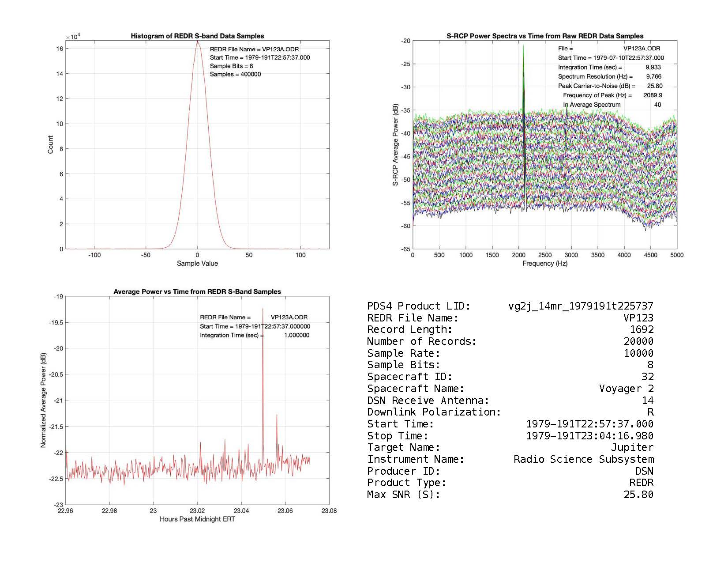Click the S-RCP Power Spectra plot title
Viewport: 728px width, 563px height.
tap(545, 36)
